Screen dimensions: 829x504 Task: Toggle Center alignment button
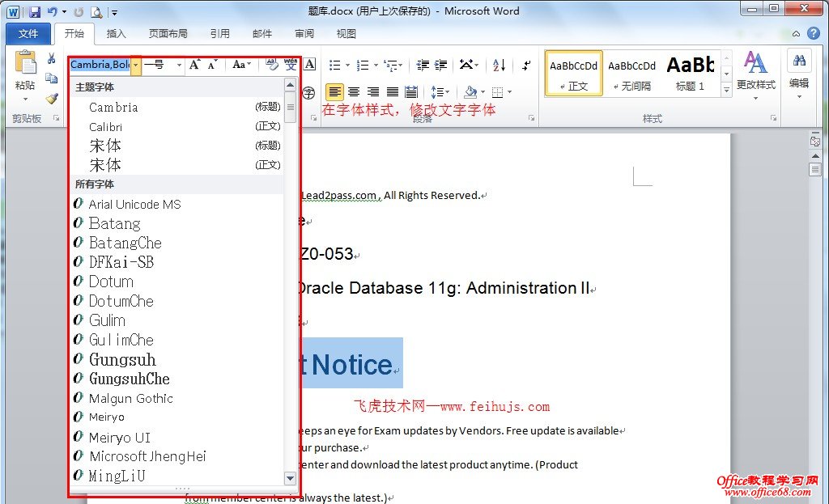[x=354, y=92]
